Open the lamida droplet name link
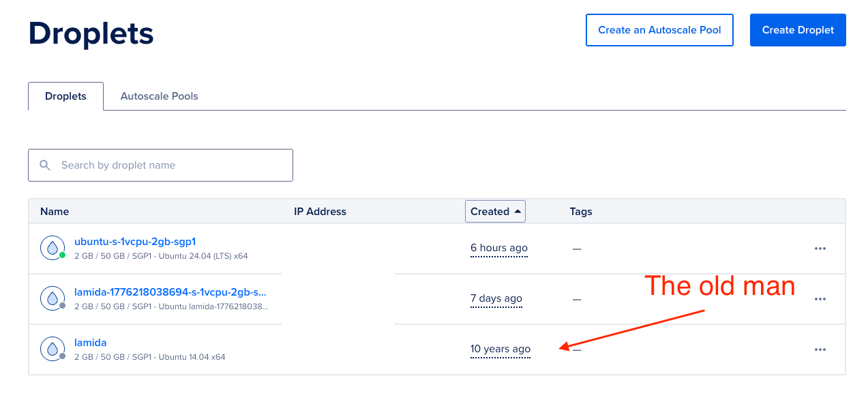Viewport: 868px width, 398px height. point(90,343)
